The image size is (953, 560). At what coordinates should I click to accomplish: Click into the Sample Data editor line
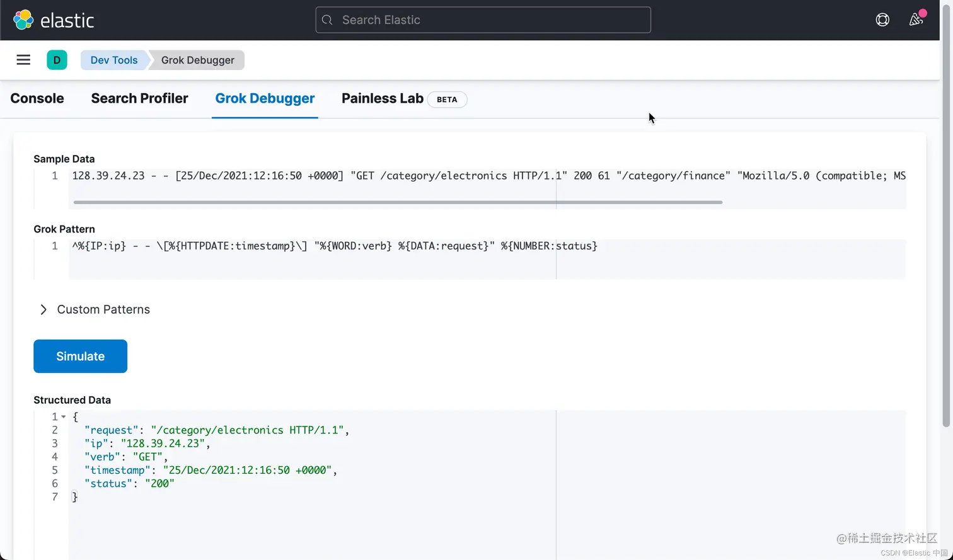pyautogui.click(x=487, y=176)
